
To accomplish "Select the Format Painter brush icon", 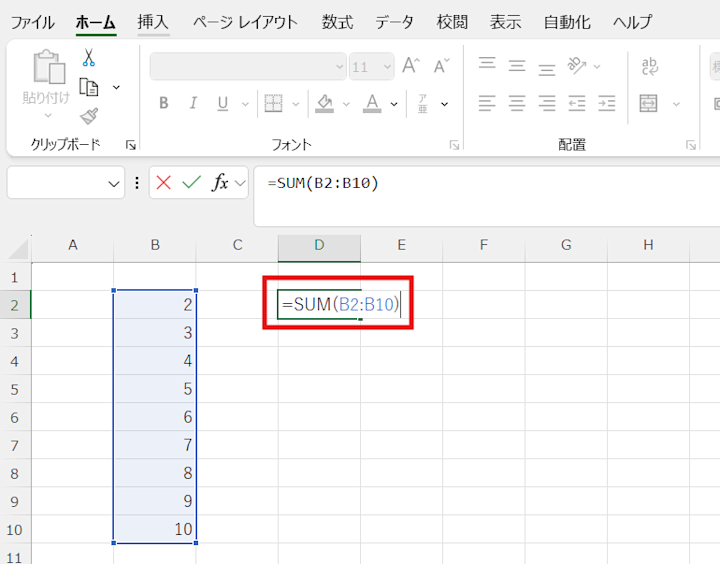I will (x=89, y=116).
